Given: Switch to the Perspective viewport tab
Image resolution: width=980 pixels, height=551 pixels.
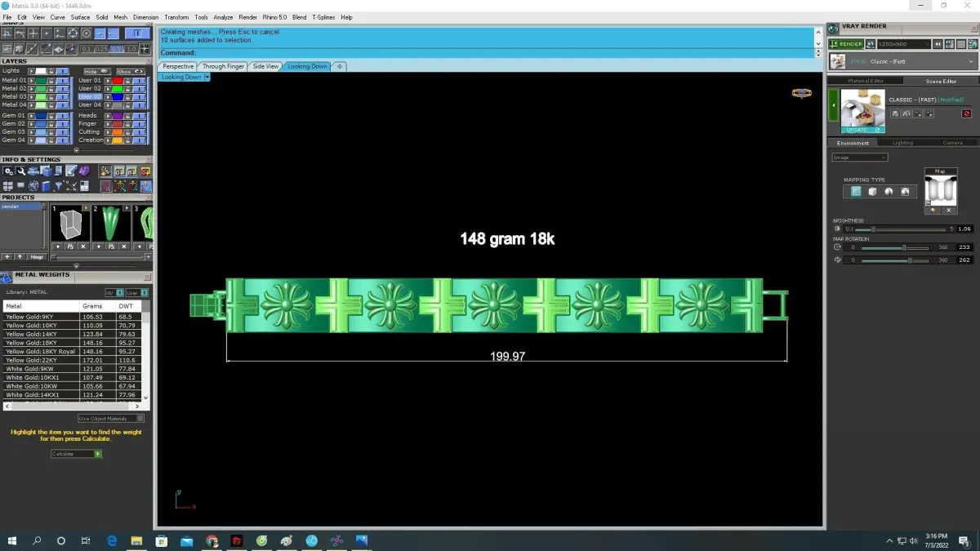Looking at the screenshot, I should click(x=178, y=66).
